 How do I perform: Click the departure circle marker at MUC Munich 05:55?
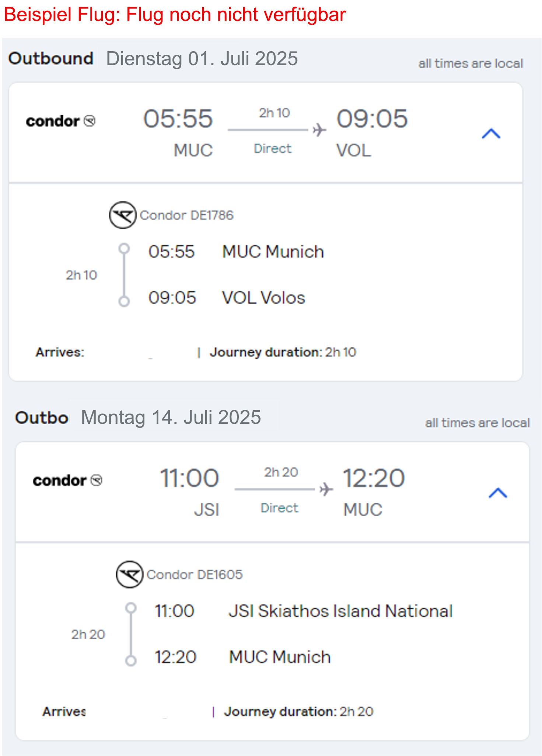click(x=124, y=249)
